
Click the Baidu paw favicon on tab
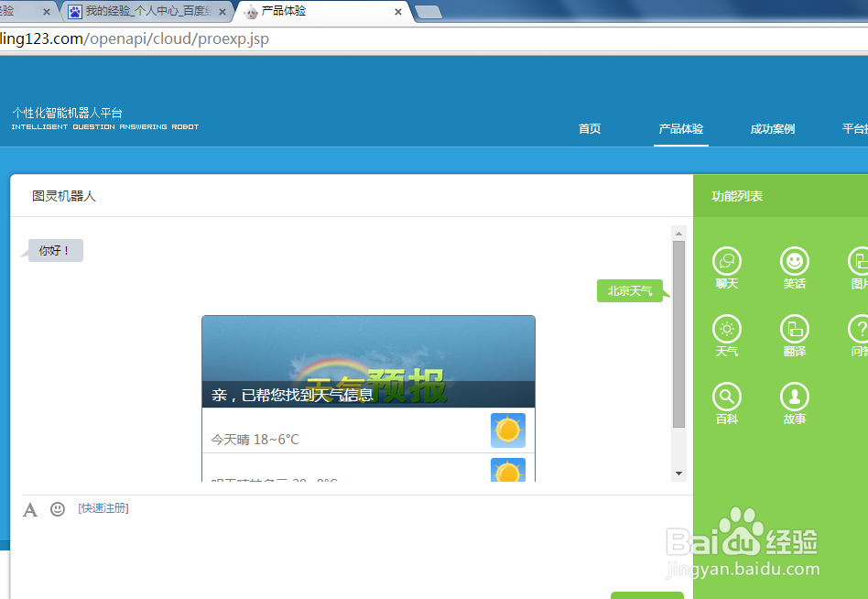[x=75, y=12]
